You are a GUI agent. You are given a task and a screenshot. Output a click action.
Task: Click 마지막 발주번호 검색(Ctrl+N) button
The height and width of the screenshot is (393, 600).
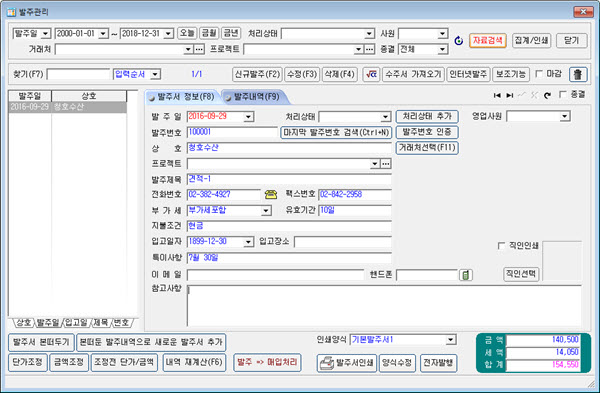click(x=336, y=133)
